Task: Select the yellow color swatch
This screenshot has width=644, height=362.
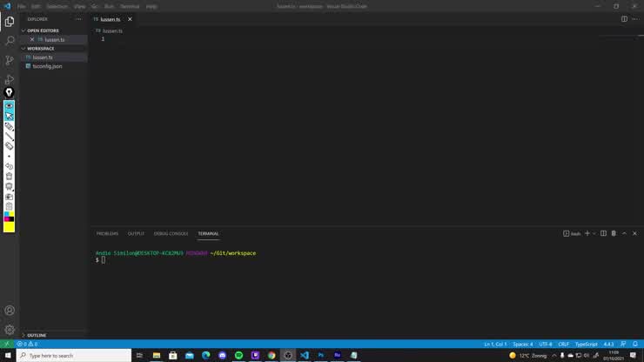Action: pos(10,227)
